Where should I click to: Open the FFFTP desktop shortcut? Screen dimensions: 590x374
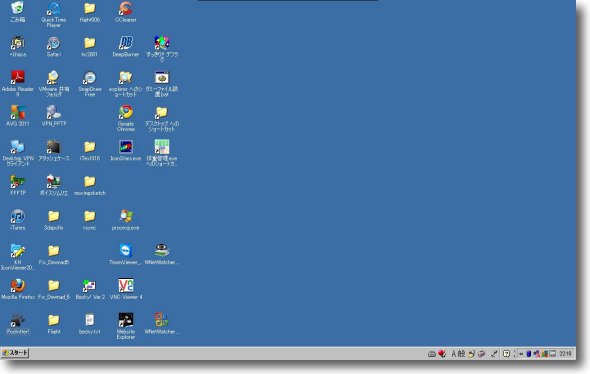click(x=18, y=185)
